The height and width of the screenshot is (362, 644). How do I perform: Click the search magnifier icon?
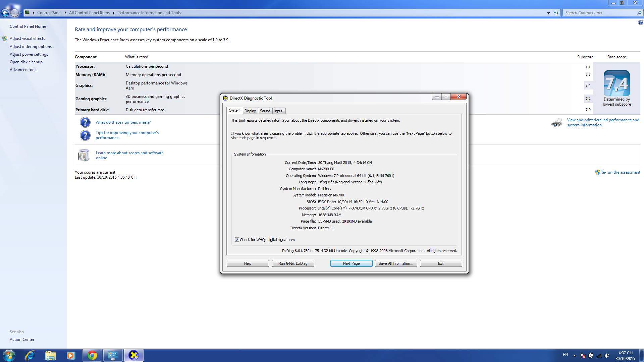click(639, 13)
